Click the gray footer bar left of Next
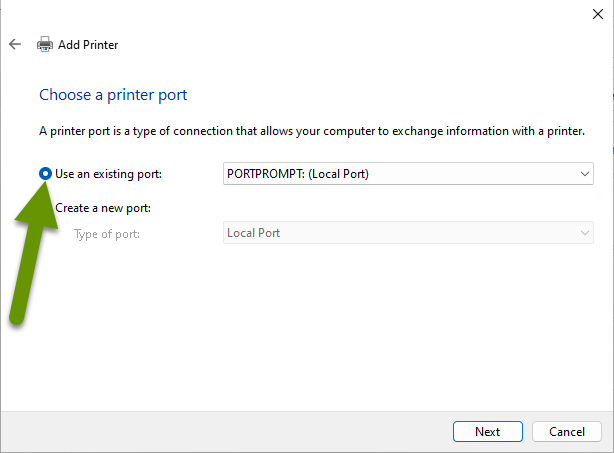 pos(226,431)
